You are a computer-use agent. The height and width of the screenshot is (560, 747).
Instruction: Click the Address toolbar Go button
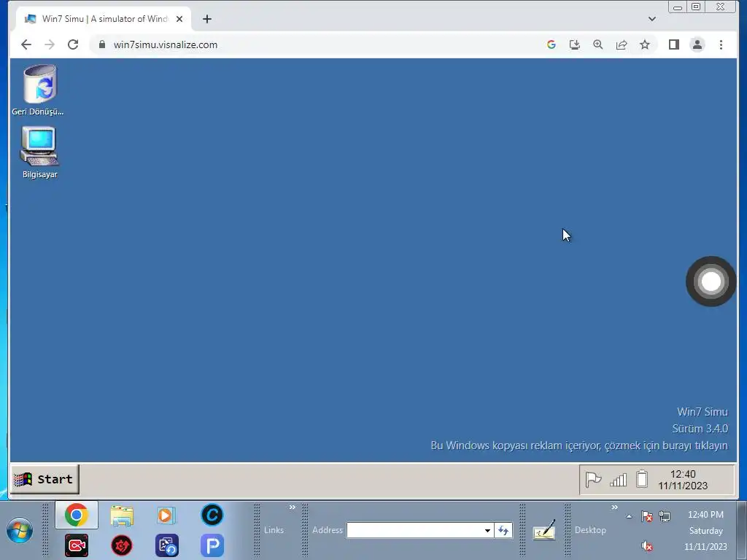[x=503, y=531]
